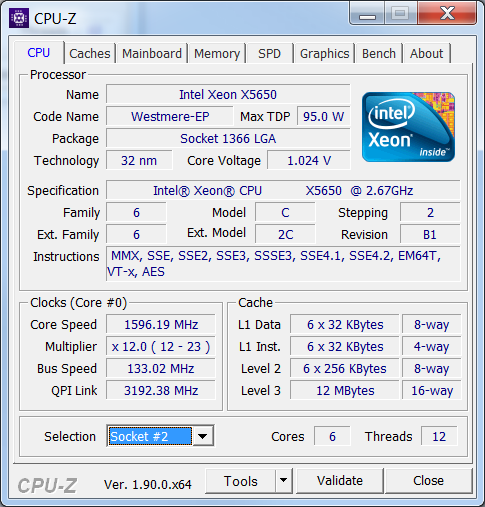The image size is (485, 507).
Task: Click the L1 Data size 6 x 32 KBytes
Action: [x=345, y=324]
